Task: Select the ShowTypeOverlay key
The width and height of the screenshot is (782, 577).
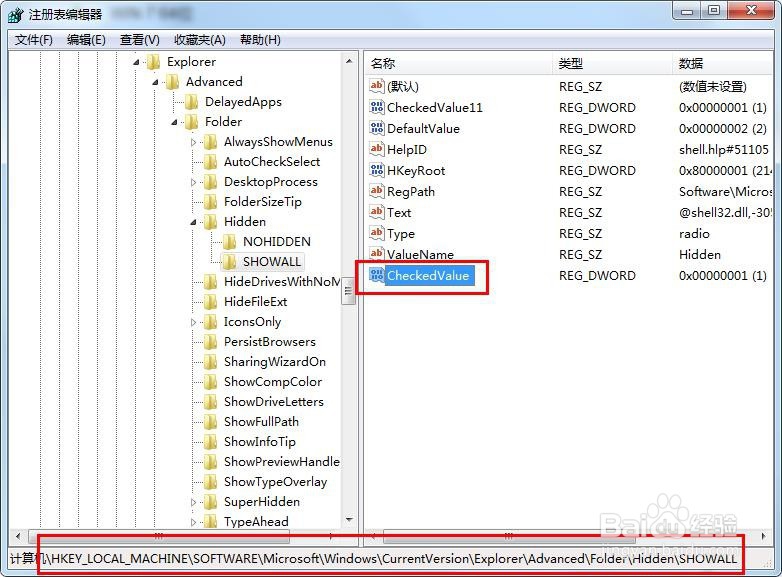Action: 275,482
